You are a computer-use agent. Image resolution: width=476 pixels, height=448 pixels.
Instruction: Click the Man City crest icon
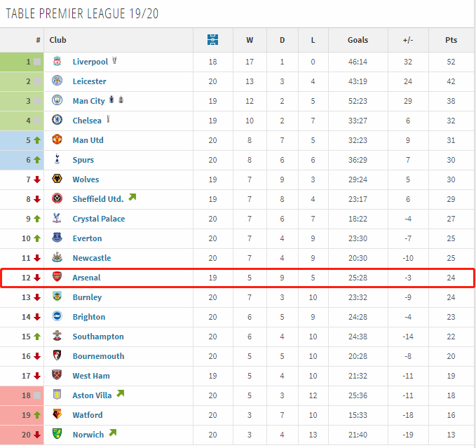point(57,101)
